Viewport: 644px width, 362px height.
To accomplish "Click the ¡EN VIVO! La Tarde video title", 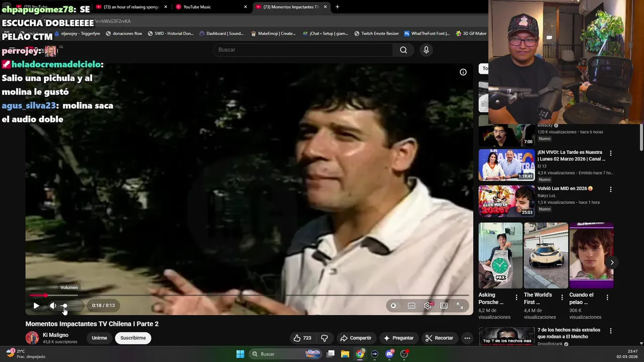I will click(571, 155).
